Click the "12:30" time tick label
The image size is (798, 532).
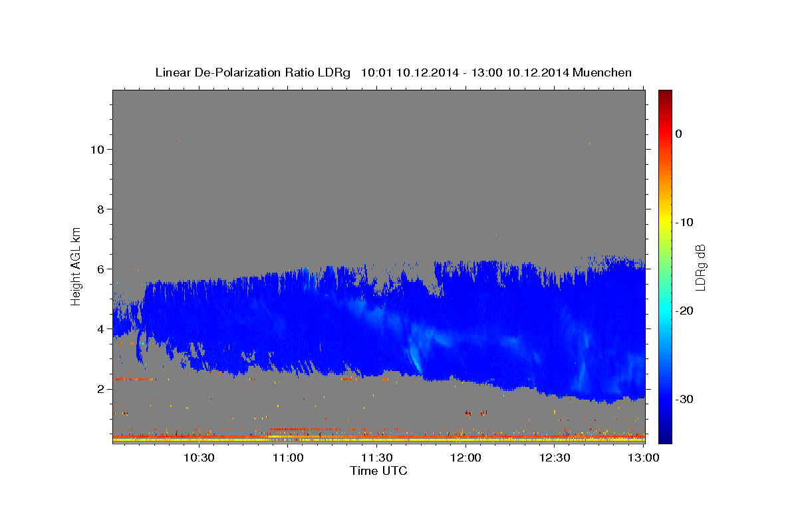click(x=555, y=458)
